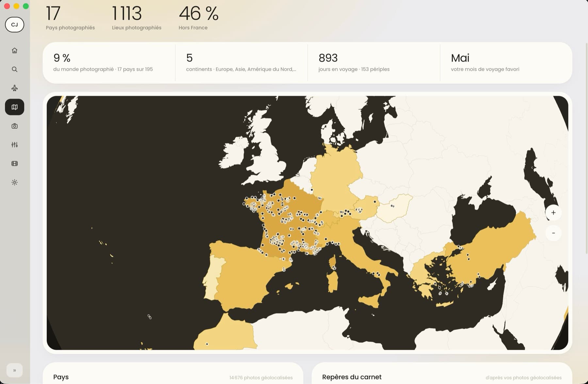Screen dimensions: 588x384
Task: Click the 14 676 photos géolocalisées label
Action: coord(261,377)
